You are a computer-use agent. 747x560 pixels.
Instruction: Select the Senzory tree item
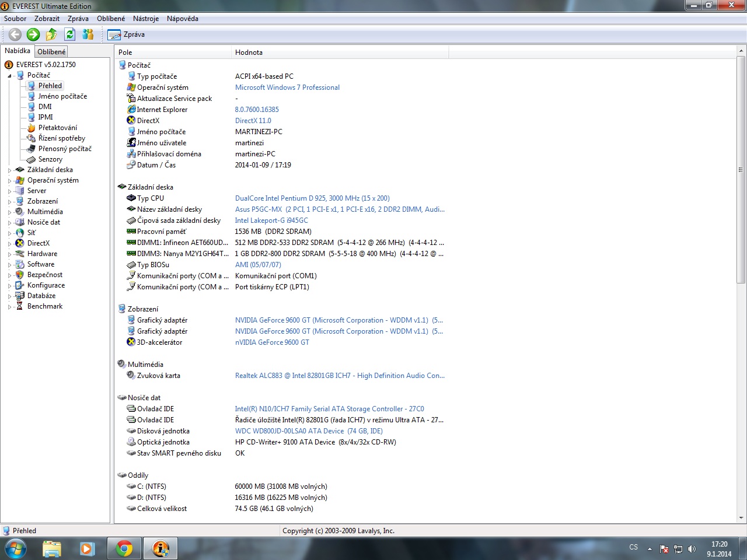50,159
